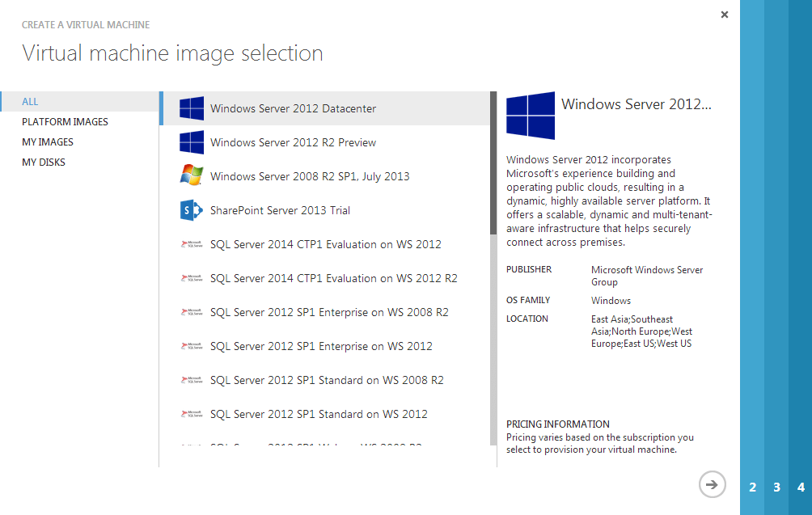Click the large Windows logo in details pane
The height and width of the screenshot is (515, 812).
coord(531,116)
